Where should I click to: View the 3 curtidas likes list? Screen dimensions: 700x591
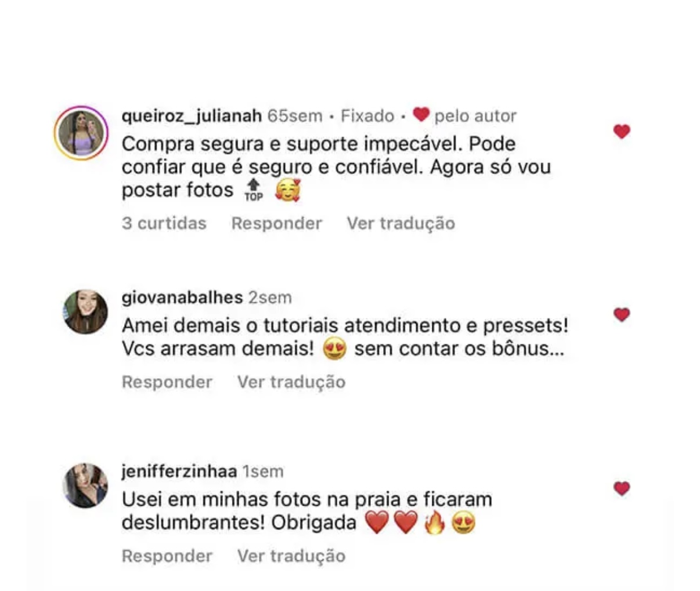(164, 223)
